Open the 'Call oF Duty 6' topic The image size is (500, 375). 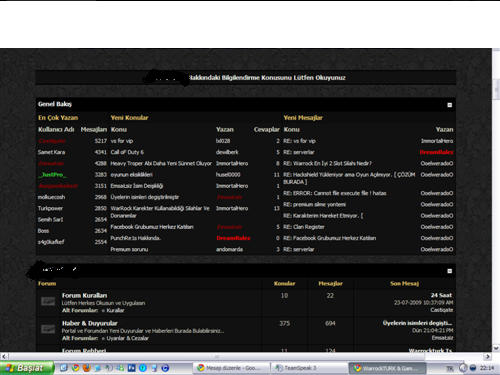[127, 152]
